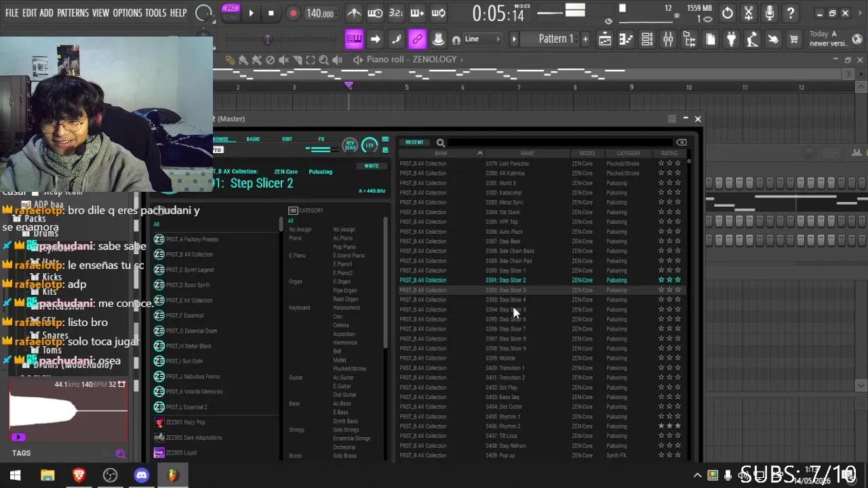Arm recording with the record button
Viewport: 868px width, 488px height.
coord(294,13)
